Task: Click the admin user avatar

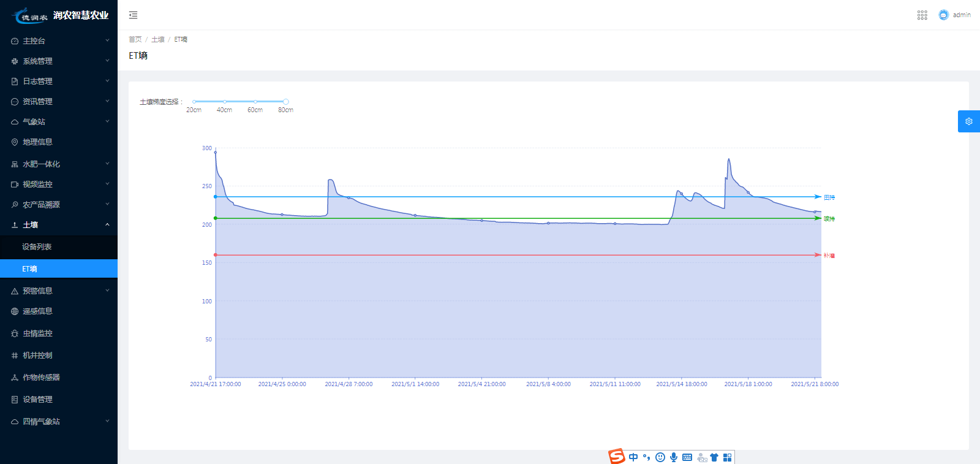Action: [x=943, y=15]
